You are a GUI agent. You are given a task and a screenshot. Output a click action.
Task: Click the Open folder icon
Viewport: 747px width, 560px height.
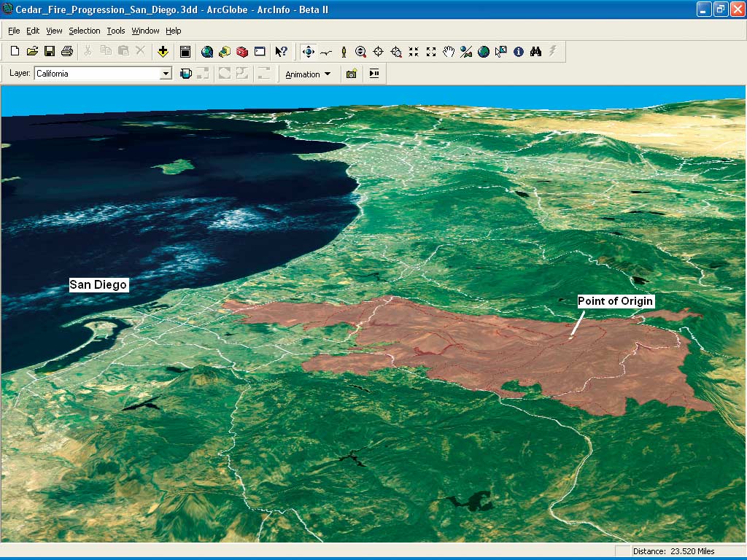[32, 52]
